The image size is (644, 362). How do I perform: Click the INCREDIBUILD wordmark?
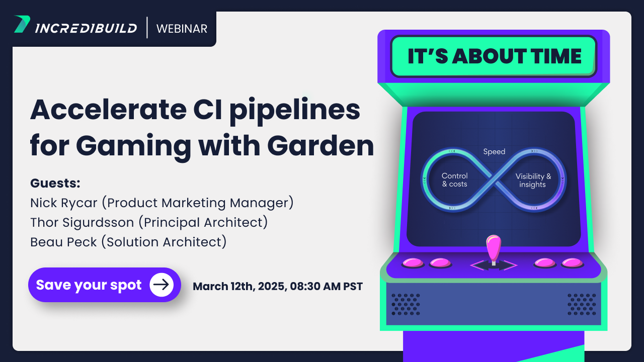86,28
